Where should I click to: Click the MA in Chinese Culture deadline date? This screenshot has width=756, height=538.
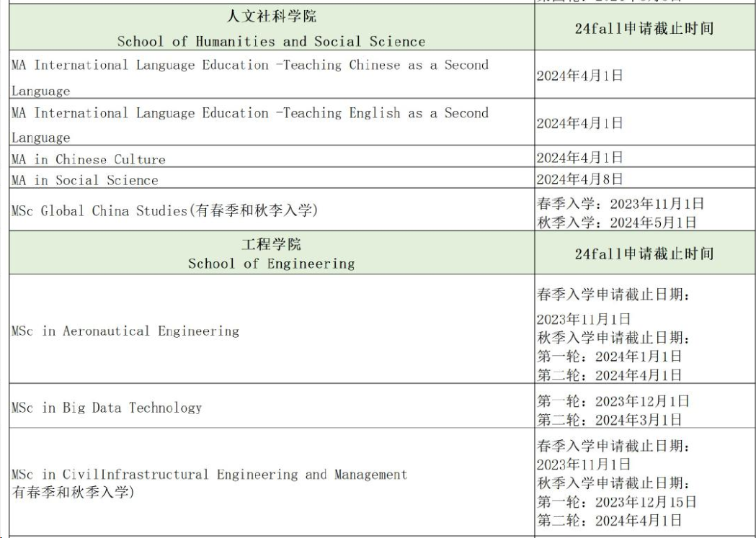coord(579,158)
